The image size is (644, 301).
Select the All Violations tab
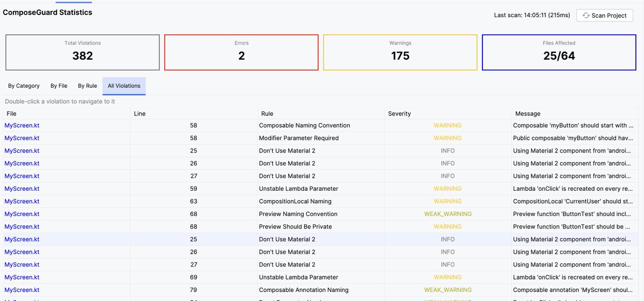pos(124,85)
